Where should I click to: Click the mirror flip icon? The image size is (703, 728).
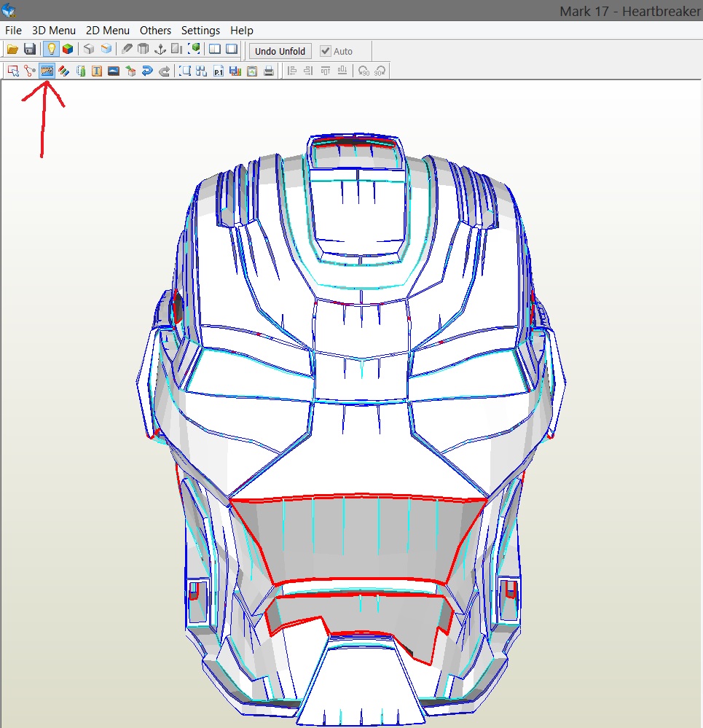point(176,49)
